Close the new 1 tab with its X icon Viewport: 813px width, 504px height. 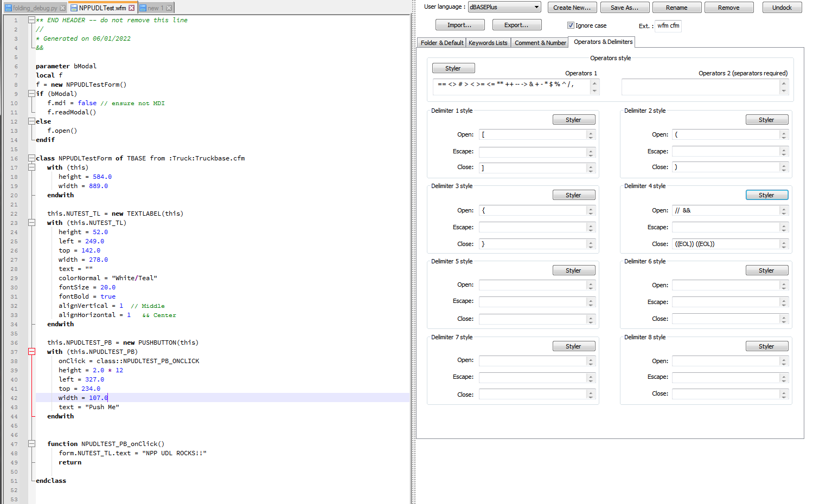pos(169,8)
